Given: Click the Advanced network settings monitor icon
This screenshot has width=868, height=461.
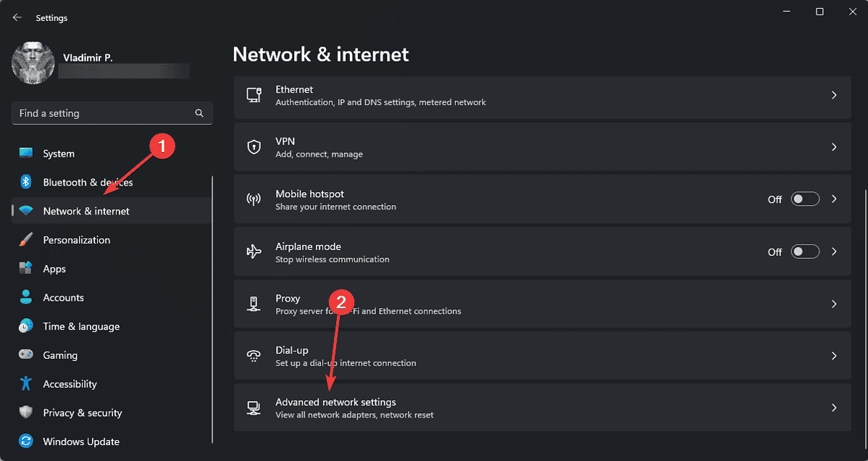Looking at the screenshot, I should pyautogui.click(x=254, y=407).
